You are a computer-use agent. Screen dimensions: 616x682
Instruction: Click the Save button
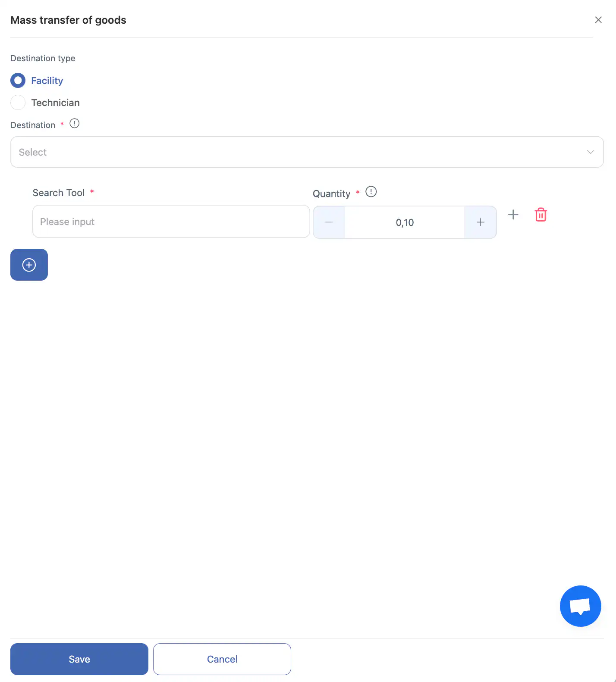click(x=79, y=659)
